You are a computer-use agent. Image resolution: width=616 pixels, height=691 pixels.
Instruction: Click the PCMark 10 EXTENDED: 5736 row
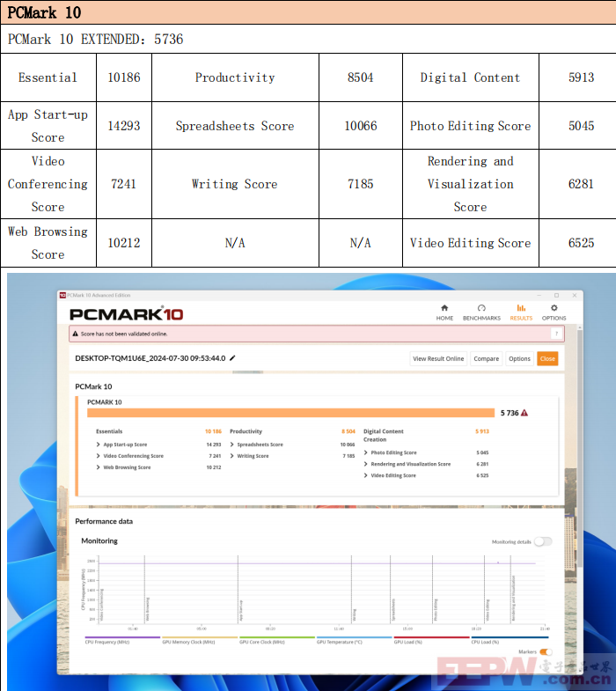308,40
